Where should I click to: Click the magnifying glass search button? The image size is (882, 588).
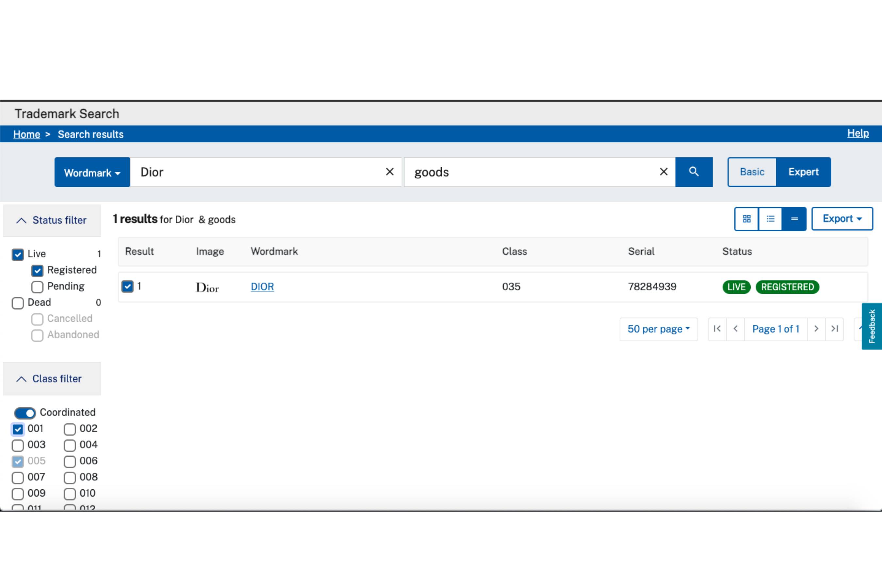click(x=694, y=172)
